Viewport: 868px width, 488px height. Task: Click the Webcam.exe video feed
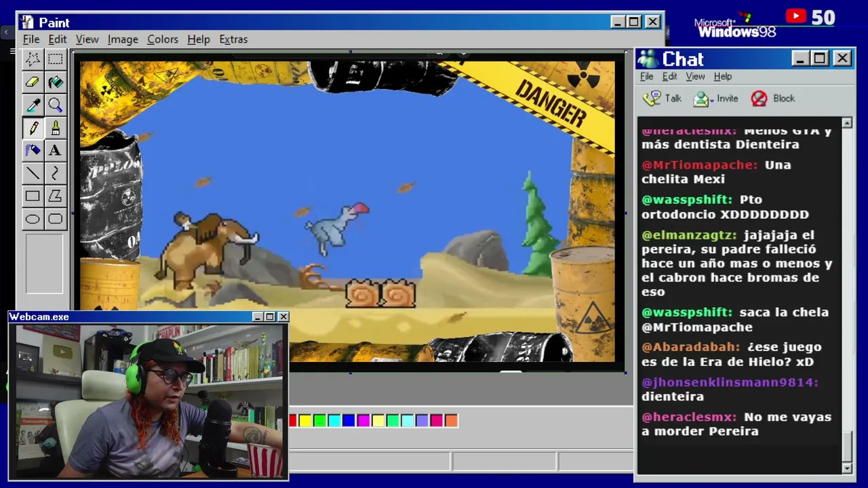[149, 401]
